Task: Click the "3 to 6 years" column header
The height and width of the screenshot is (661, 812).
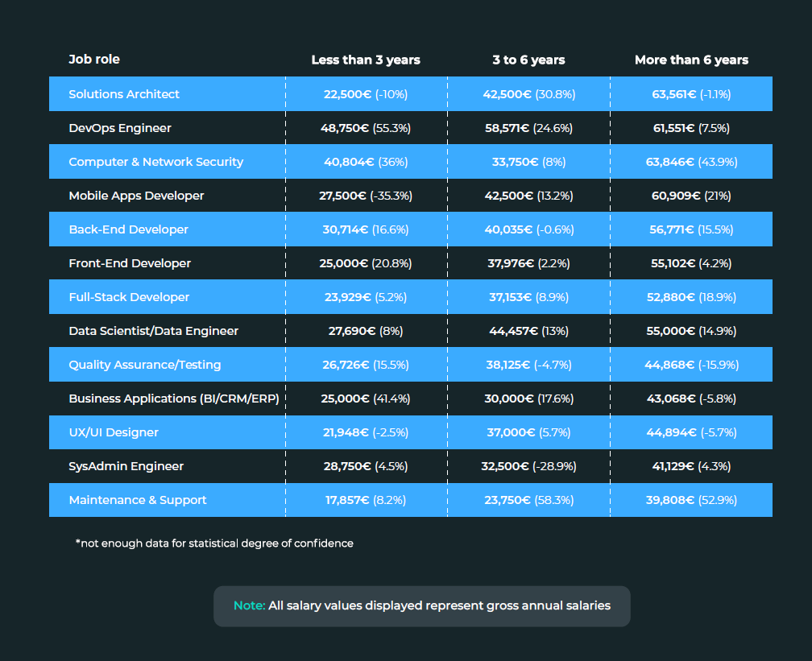Action: coord(528,60)
